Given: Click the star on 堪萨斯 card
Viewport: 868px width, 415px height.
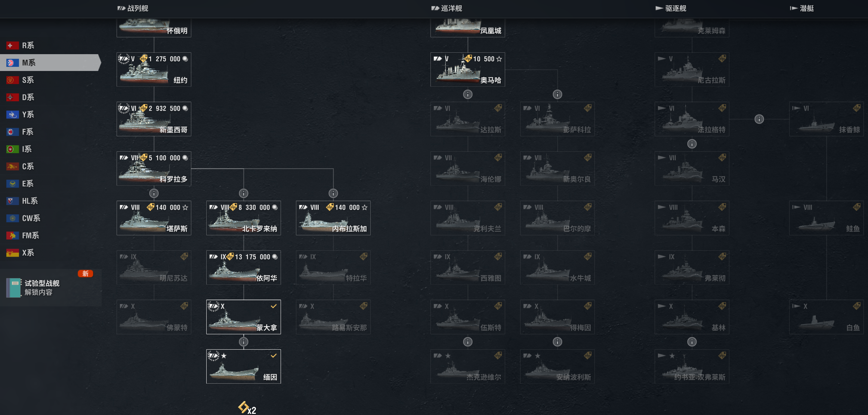Looking at the screenshot, I should (185, 207).
